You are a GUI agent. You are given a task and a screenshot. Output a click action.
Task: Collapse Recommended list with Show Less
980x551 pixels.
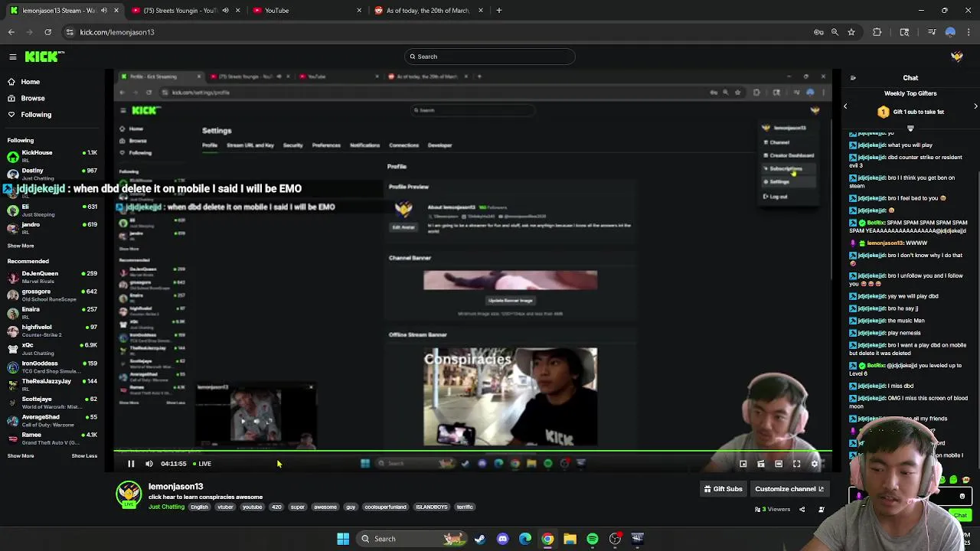(84, 455)
